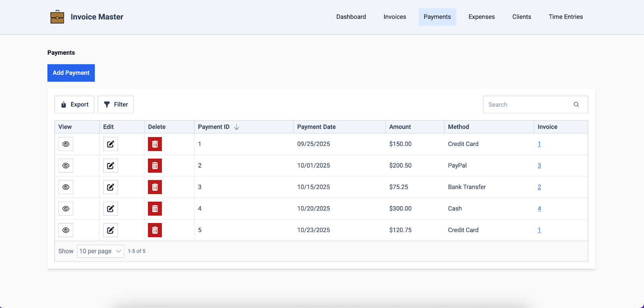
Task: Open invoice link 3 for payment 2
Action: (539, 165)
